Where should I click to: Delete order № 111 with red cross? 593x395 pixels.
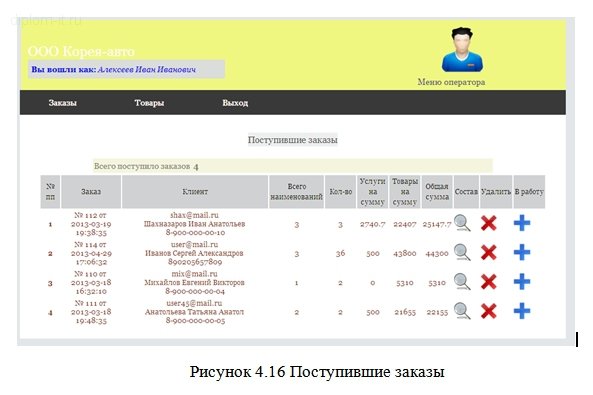pyautogui.click(x=489, y=311)
